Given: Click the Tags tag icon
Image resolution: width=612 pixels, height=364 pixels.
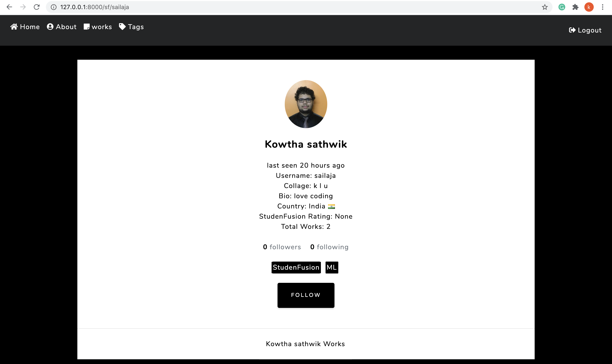Looking at the screenshot, I should click(x=122, y=27).
